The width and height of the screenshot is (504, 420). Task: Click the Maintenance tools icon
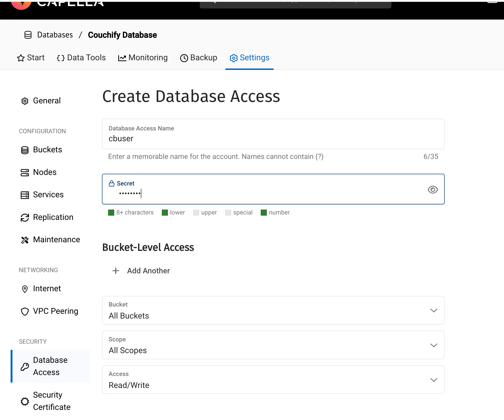(25, 240)
